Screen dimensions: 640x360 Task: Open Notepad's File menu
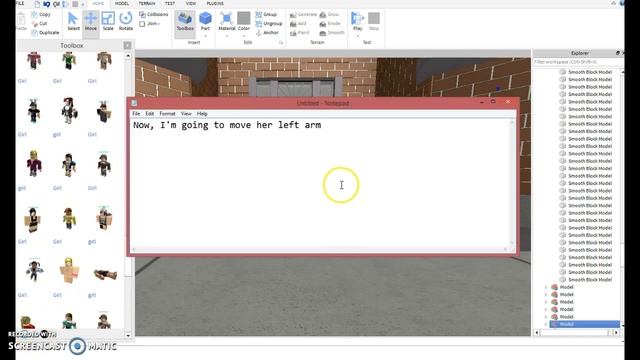[136, 113]
